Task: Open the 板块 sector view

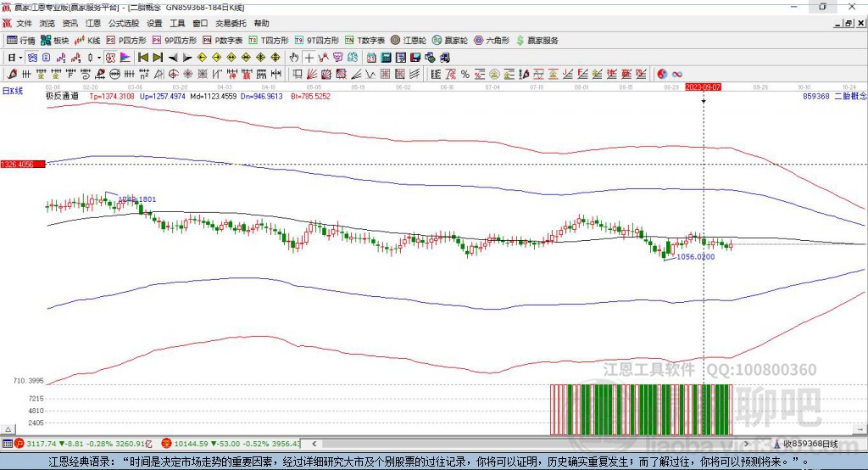Action: (x=55, y=40)
